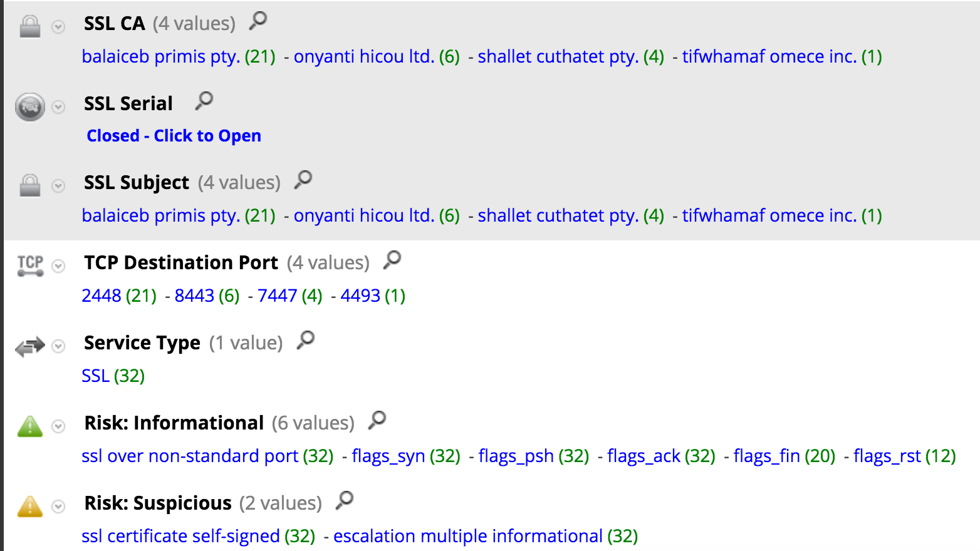Click the magnifying glass beside SSL Serial

[x=204, y=100]
